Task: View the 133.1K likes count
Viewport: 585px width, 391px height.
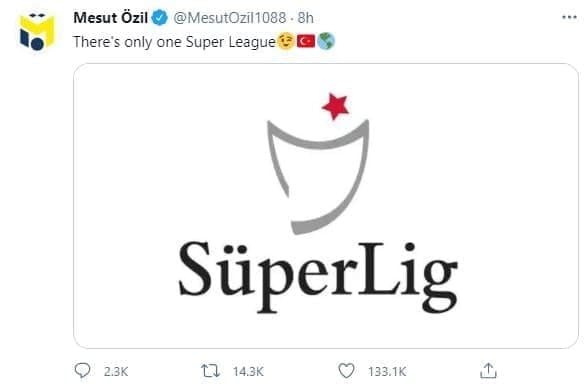Action: pyautogui.click(x=387, y=372)
